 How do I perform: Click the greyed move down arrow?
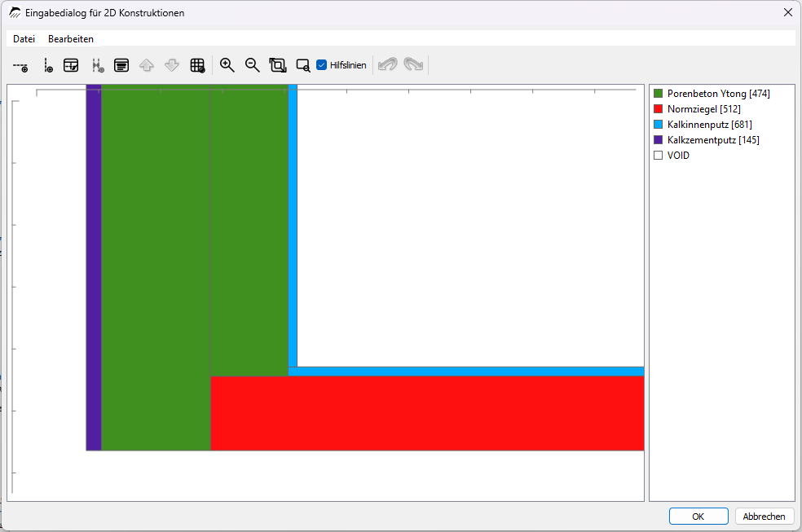[x=172, y=65]
